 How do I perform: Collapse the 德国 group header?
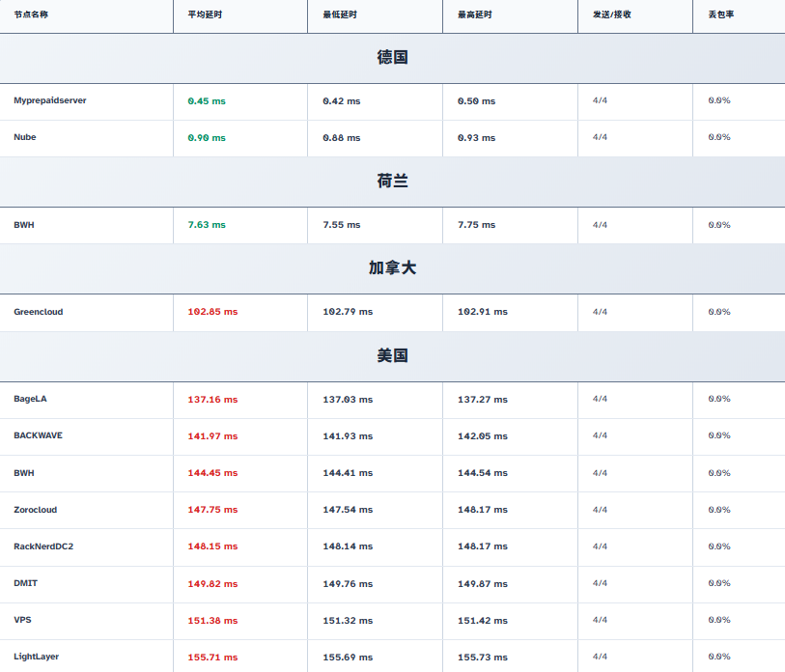(x=392, y=58)
